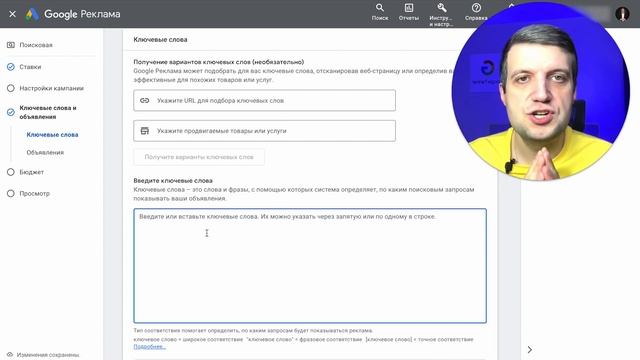This screenshot has width=640, height=360.
Task: Click the Изменения сохранены status text
Action: tap(48, 355)
